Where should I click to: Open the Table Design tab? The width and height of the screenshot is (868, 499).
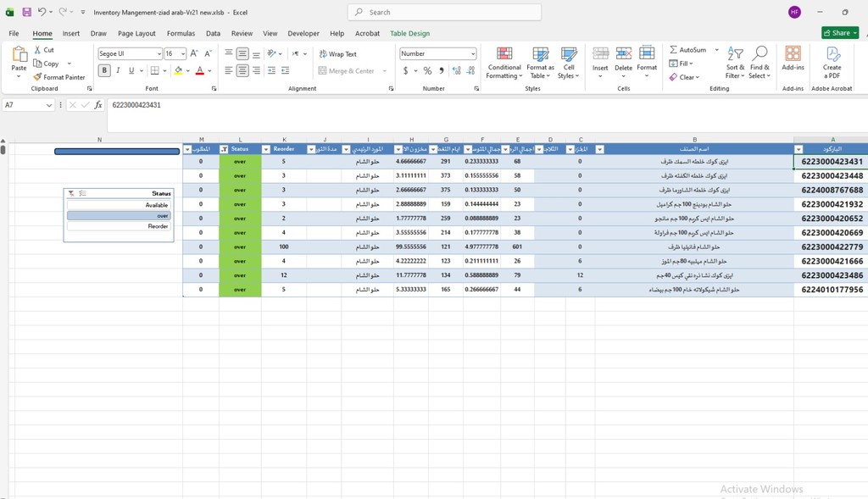(409, 33)
